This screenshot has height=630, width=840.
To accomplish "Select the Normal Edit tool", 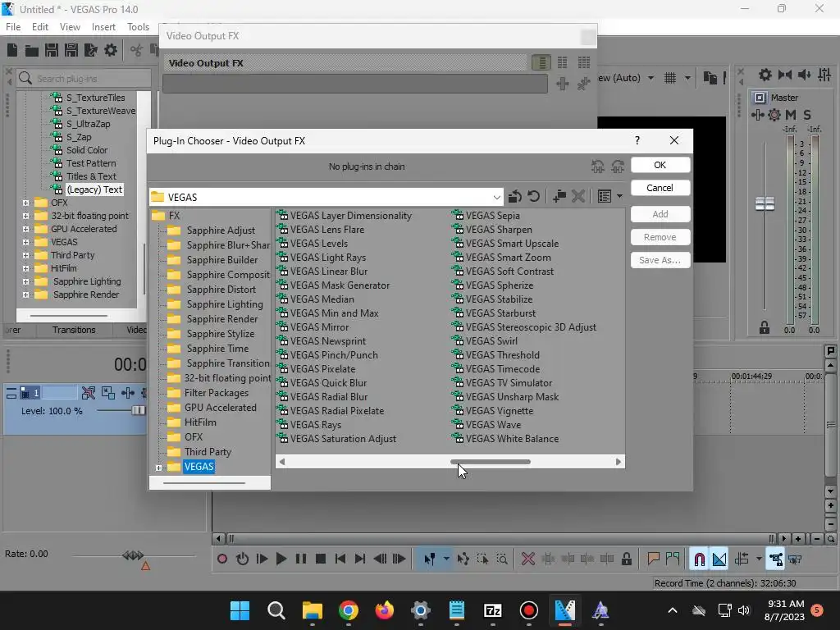I will [430, 559].
